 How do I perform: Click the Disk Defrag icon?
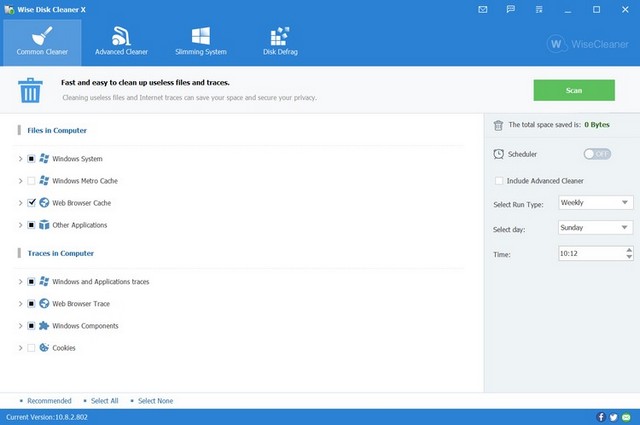(280, 34)
